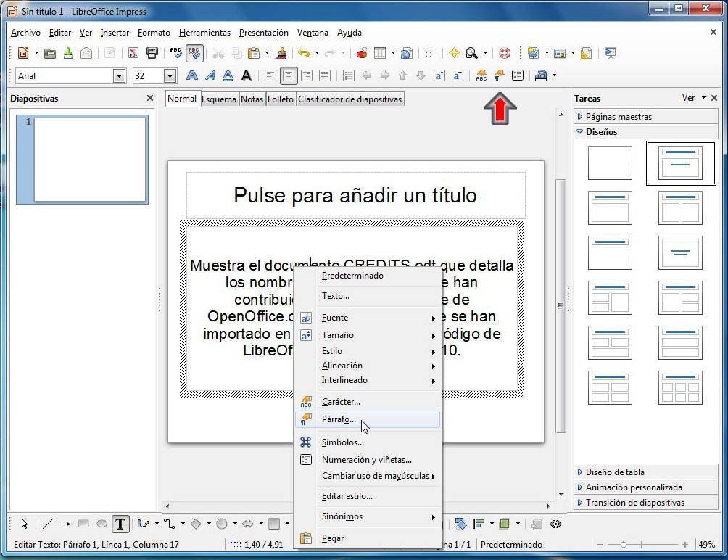Toggle justified text alignment
Viewport: 728px width, 560px height.
pyautogui.click(x=325, y=75)
